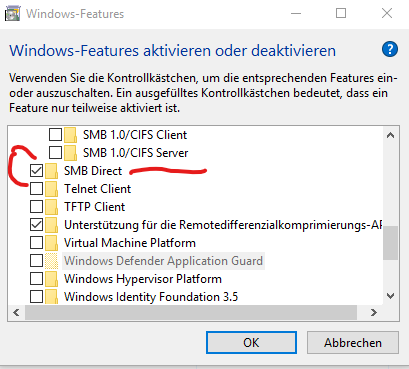Close the Windows-Features dialog
Image resolution: width=409 pixels, height=369 pixels.
[x=387, y=14]
